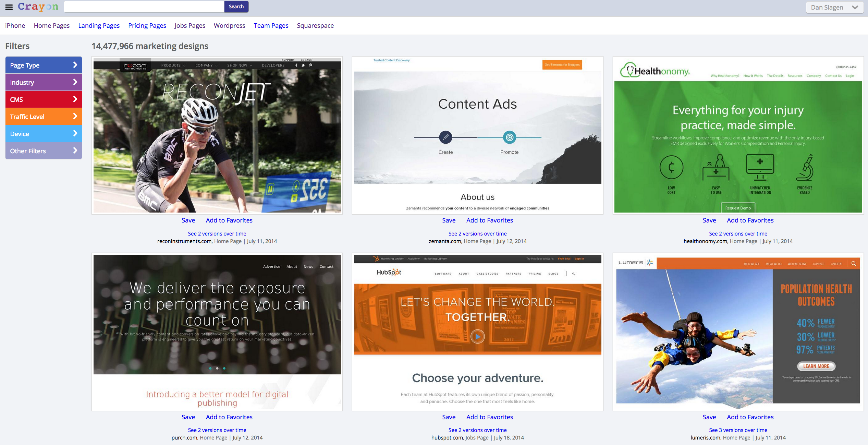Click the zemanta.com domain text

tap(445, 241)
